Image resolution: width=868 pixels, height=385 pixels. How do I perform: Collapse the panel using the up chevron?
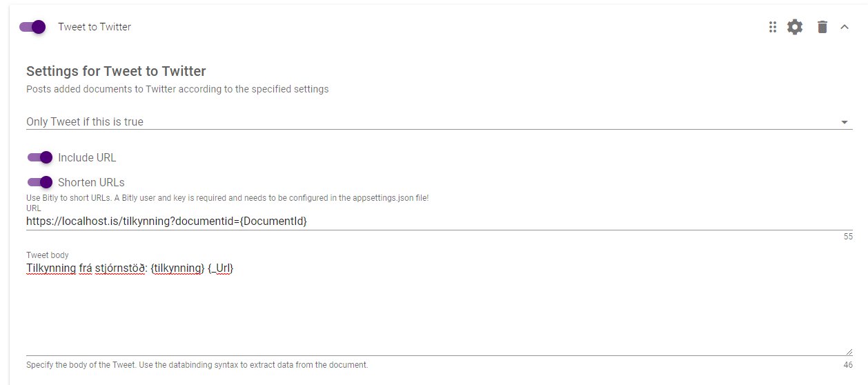click(x=844, y=27)
